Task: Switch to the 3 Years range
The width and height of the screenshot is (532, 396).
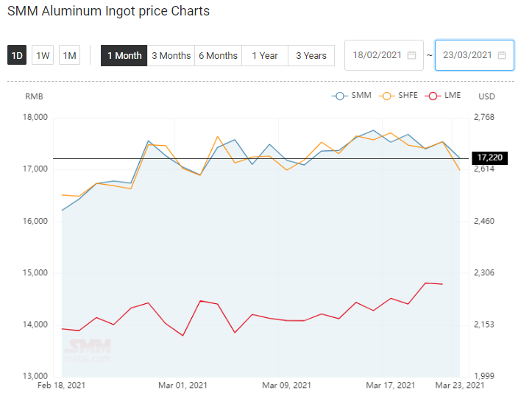Action: 311,55
